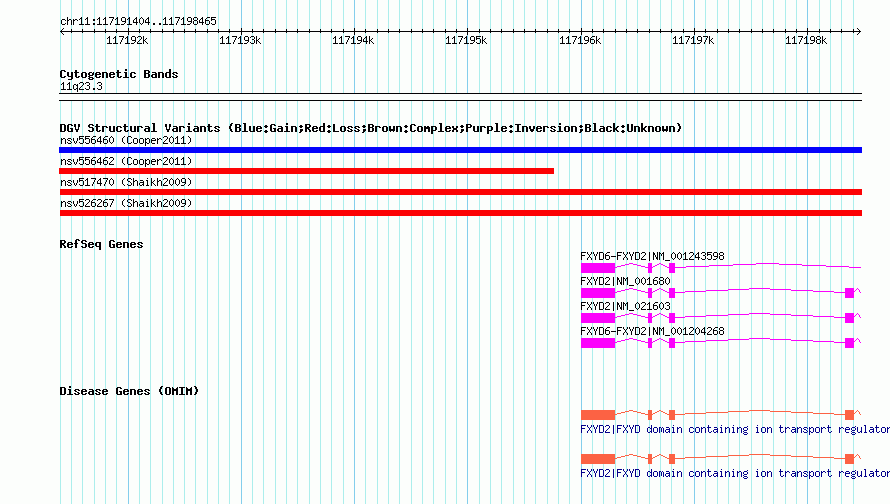
Task: Click the FXYD6-FXYD2|NM_001243598 transcript label
Action: pos(652,256)
